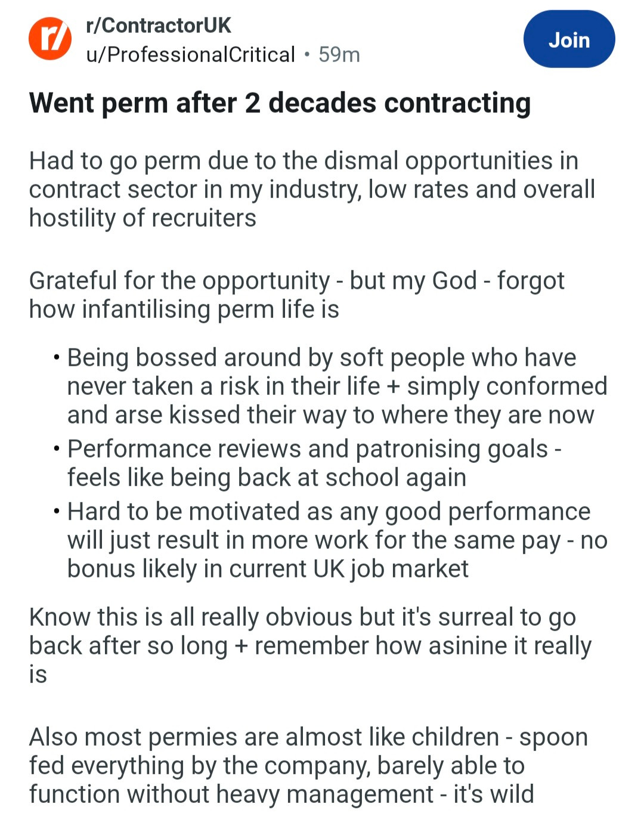Click the bullet marker before 'Being bossed around'
Screen dimensions: 644x819
coord(56,358)
